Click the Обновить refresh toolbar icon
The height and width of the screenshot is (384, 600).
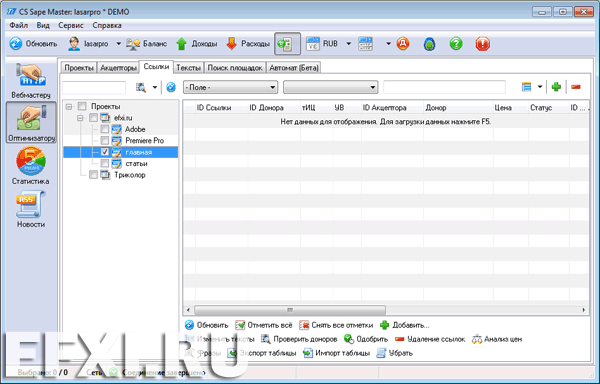[16, 44]
